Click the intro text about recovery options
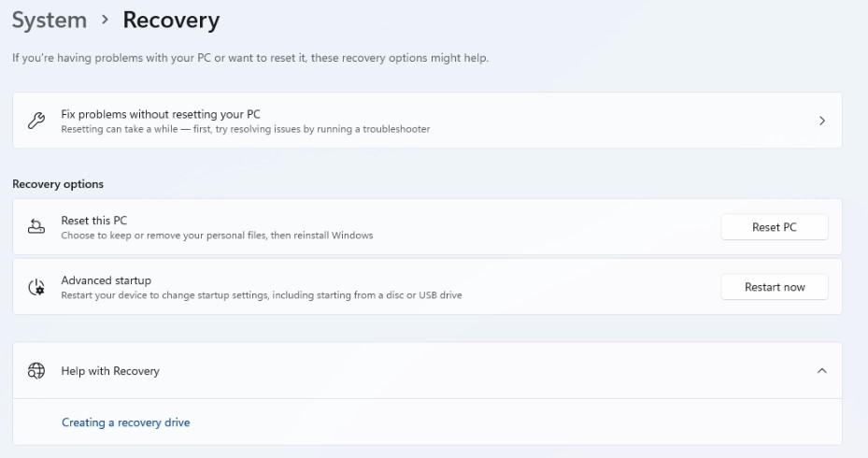 tap(249, 58)
